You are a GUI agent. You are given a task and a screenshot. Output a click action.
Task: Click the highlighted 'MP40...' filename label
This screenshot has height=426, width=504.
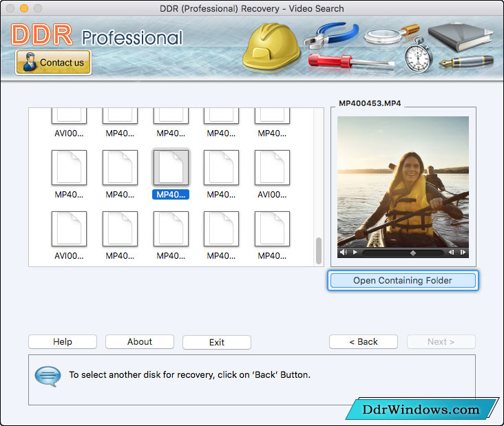click(171, 195)
